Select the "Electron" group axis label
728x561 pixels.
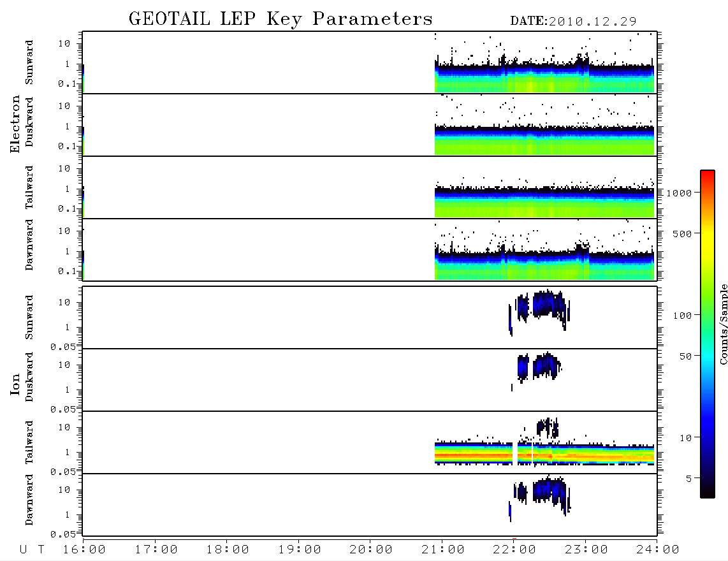(x=15, y=124)
